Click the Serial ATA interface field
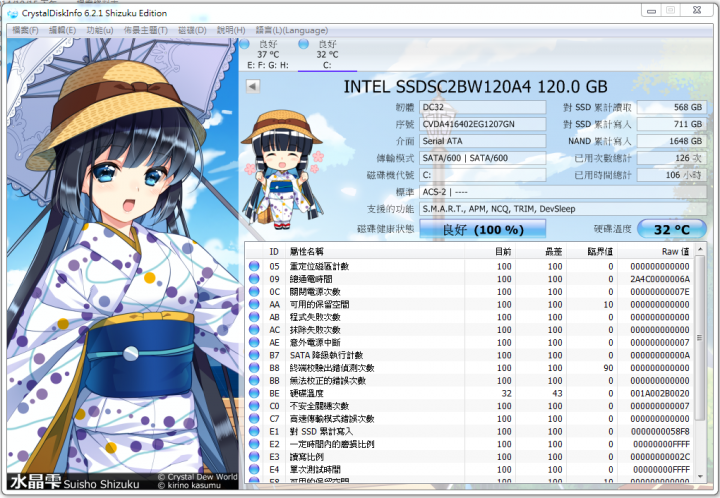The height and width of the screenshot is (498, 720). (x=483, y=141)
